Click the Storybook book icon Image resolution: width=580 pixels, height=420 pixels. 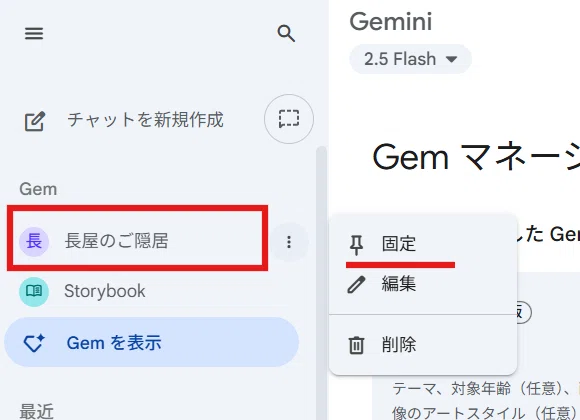click(x=34, y=292)
